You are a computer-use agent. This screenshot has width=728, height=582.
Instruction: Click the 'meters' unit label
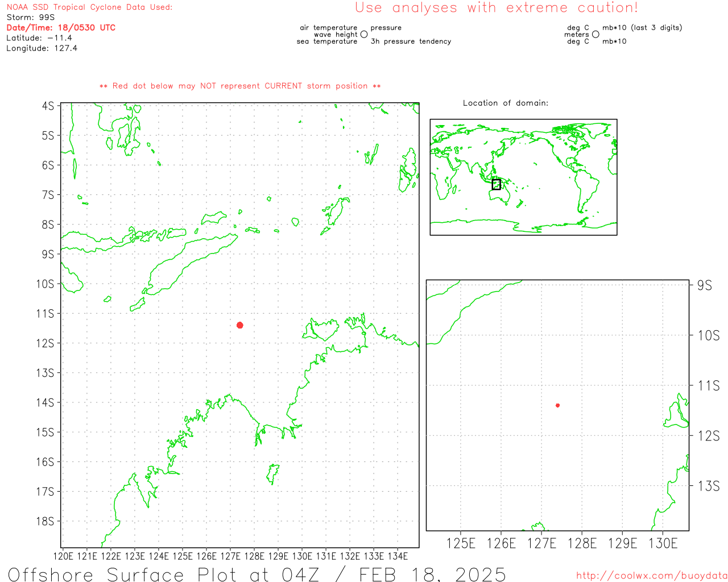click(577, 35)
